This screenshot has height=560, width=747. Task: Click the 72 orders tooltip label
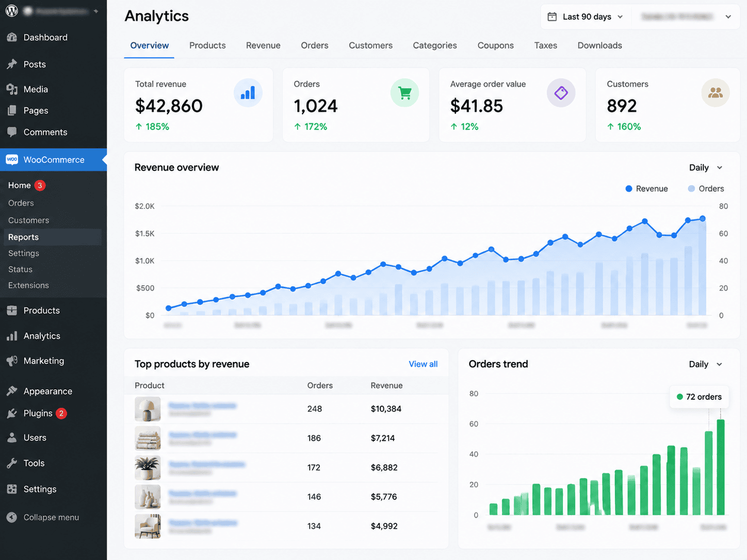tap(699, 397)
